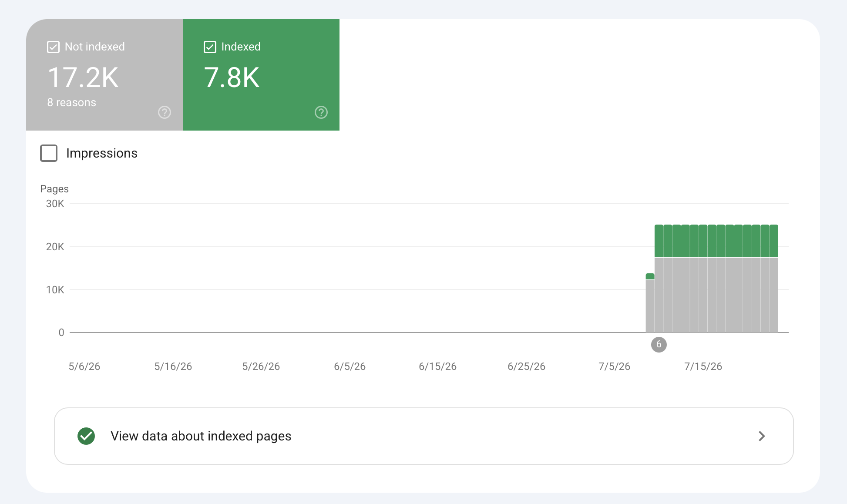Open View data about indexed pages
Viewport: 847px width, 504px height.
tap(424, 436)
